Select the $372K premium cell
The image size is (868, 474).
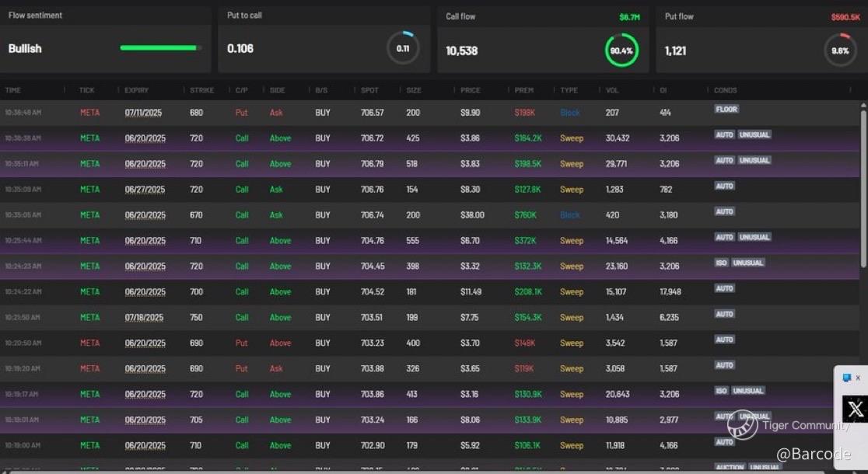click(525, 241)
